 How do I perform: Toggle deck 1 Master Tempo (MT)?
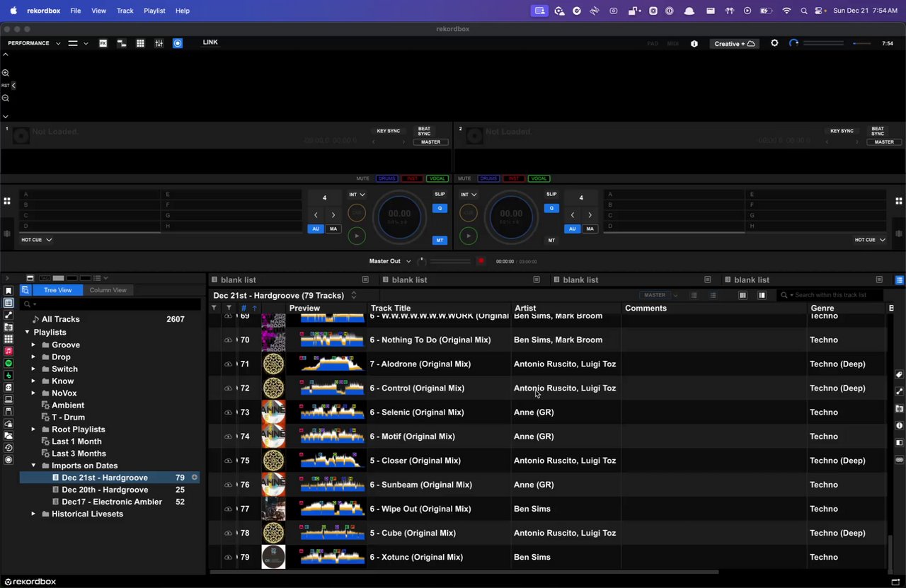(x=440, y=241)
